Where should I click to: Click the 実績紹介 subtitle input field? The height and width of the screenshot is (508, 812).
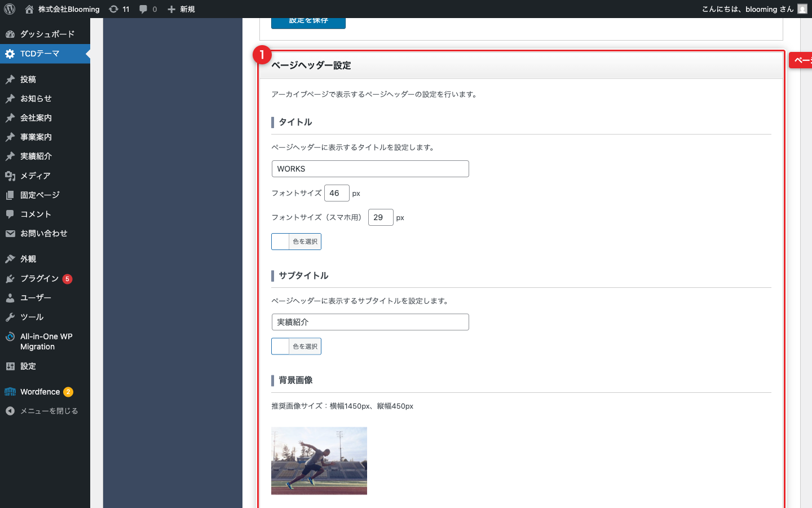click(370, 322)
